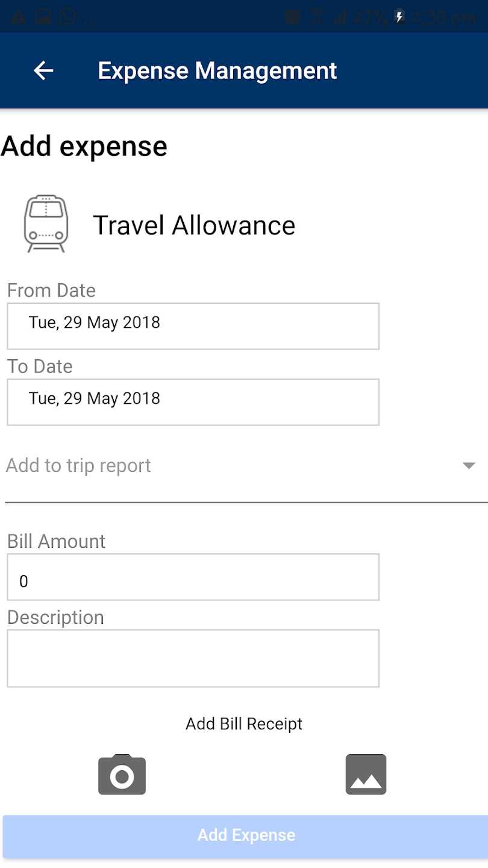Tap the Travel Allowance train icon
This screenshot has height=868, width=488.
coord(46,224)
